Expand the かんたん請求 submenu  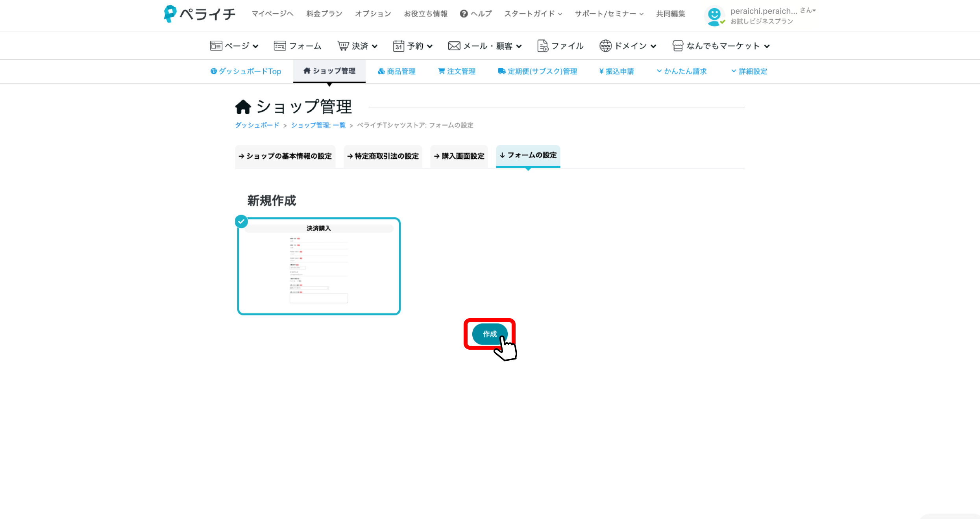coord(682,71)
